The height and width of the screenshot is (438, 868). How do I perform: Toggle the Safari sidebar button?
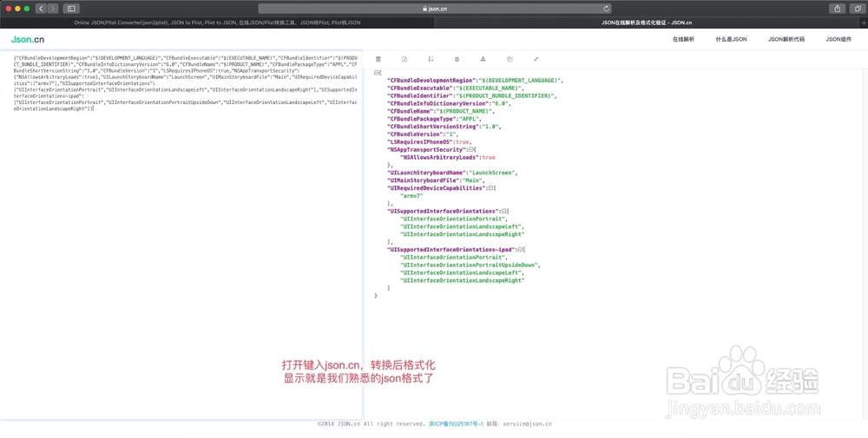tap(71, 9)
